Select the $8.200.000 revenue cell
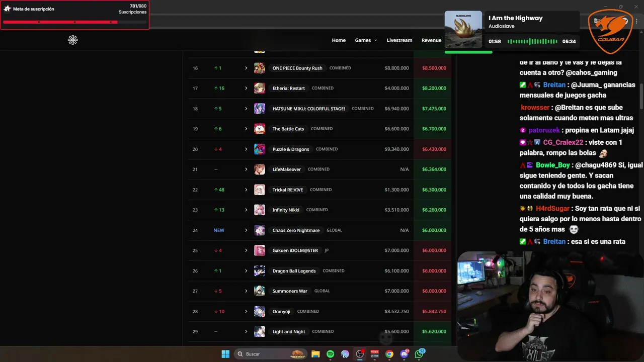644x362 pixels. pos(434,88)
